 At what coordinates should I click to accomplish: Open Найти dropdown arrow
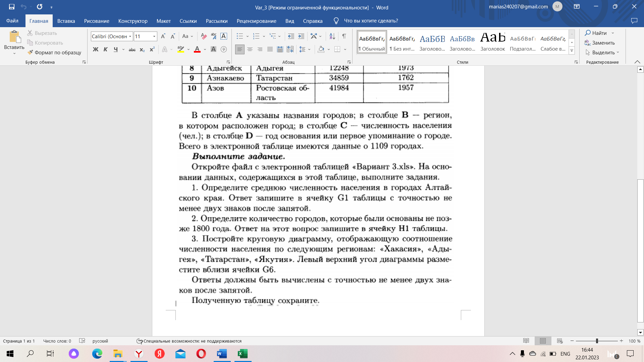613,33
